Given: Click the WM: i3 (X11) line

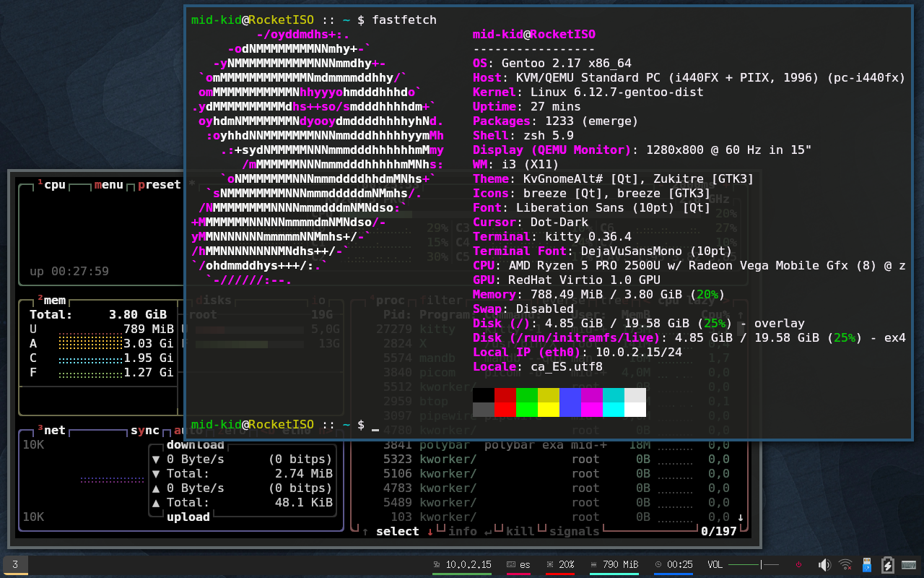Looking at the screenshot, I should (x=516, y=164).
